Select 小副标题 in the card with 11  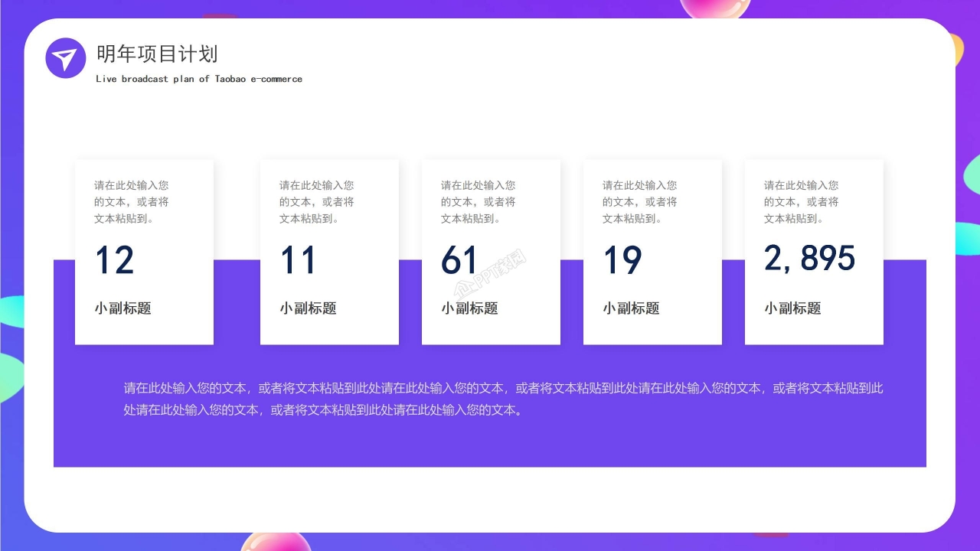308,308
